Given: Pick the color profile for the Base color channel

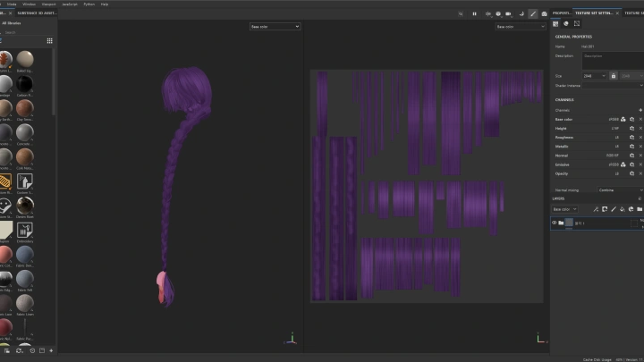Looking at the screenshot, I should click(623, 120).
